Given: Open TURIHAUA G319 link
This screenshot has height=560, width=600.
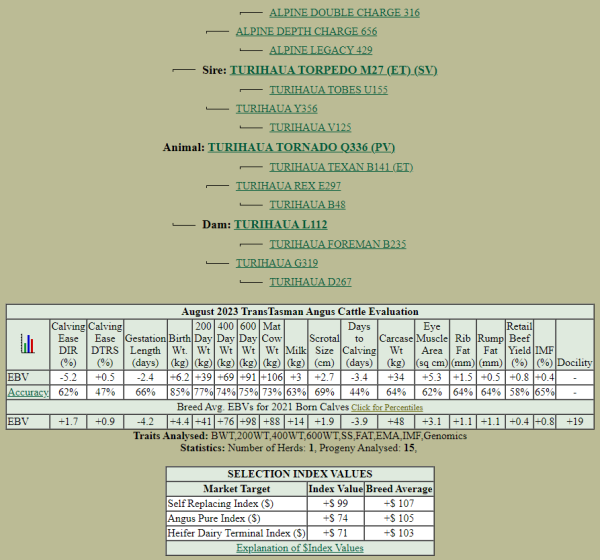Looking at the screenshot, I should pos(277,263).
